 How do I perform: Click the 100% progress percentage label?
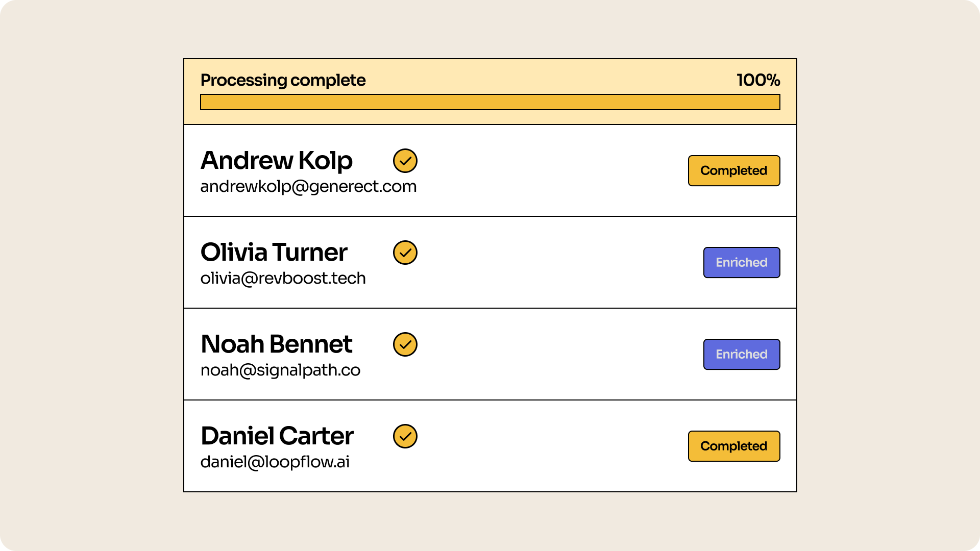(x=758, y=80)
